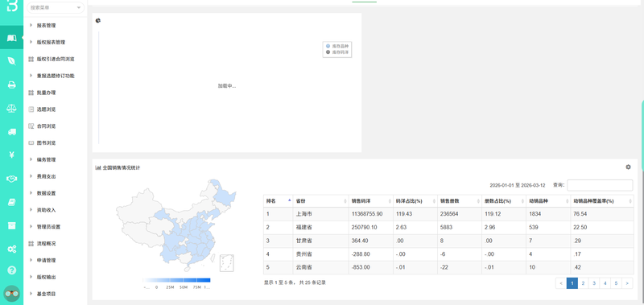
Task: Click the 查询 search input field
Action: tap(600, 185)
